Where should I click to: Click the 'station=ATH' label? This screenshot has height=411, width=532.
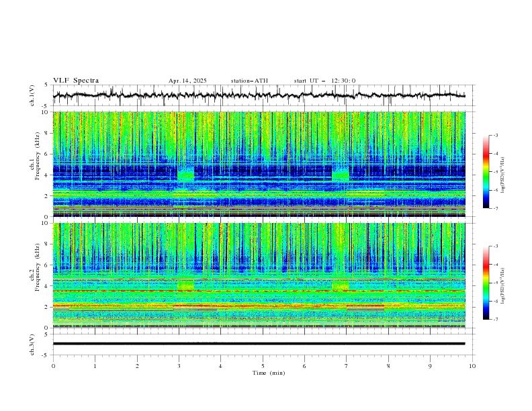(x=249, y=81)
